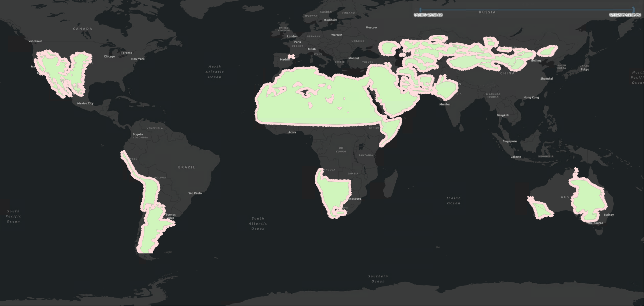Click the CANADA country label
Viewport: 644px width, 306px height.
83,29
